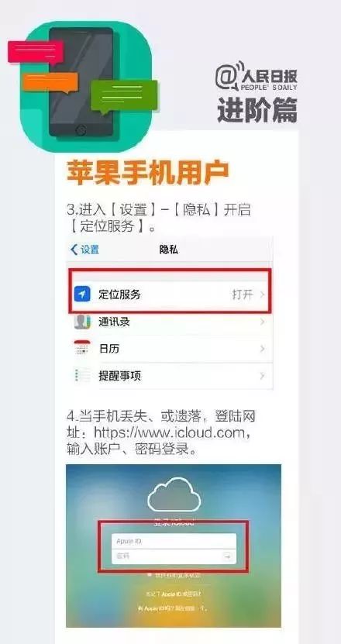Tap the green chat bubble graphic
Image resolution: width=341 pixels, height=644 pixels.
tap(124, 97)
